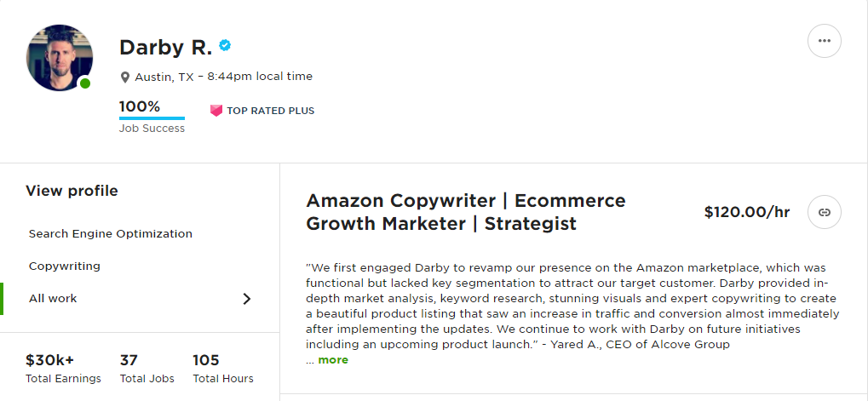Open the three-dot more options menu
The image size is (868, 401).
coord(824,41)
